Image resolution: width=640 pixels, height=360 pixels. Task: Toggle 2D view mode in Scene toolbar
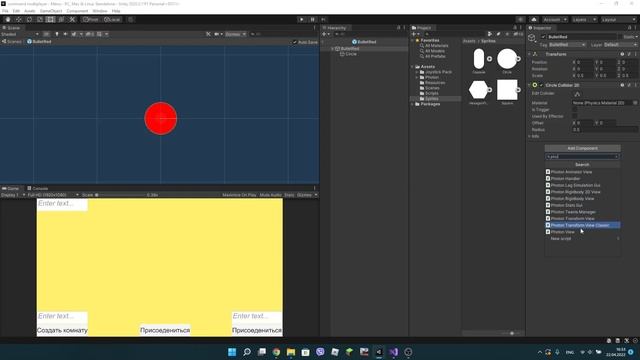(x=47, y=34)
